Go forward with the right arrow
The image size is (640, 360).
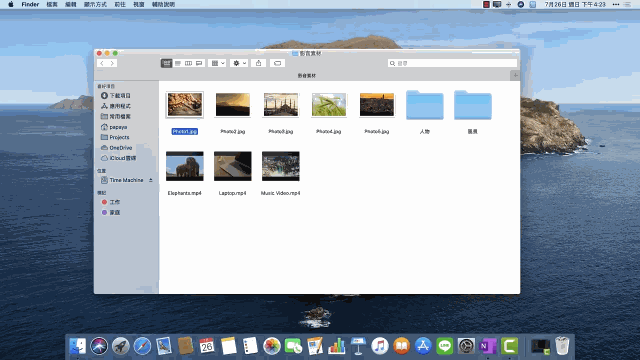[112, 63]
